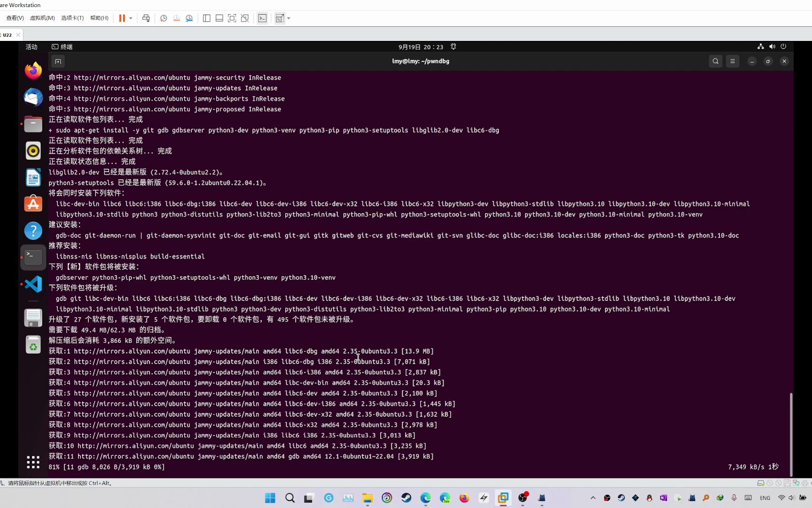812x508 pixels.
Task: Open the clock showing 9月19日 20:23
Action: pyautogui.click(x=421, y=47)
